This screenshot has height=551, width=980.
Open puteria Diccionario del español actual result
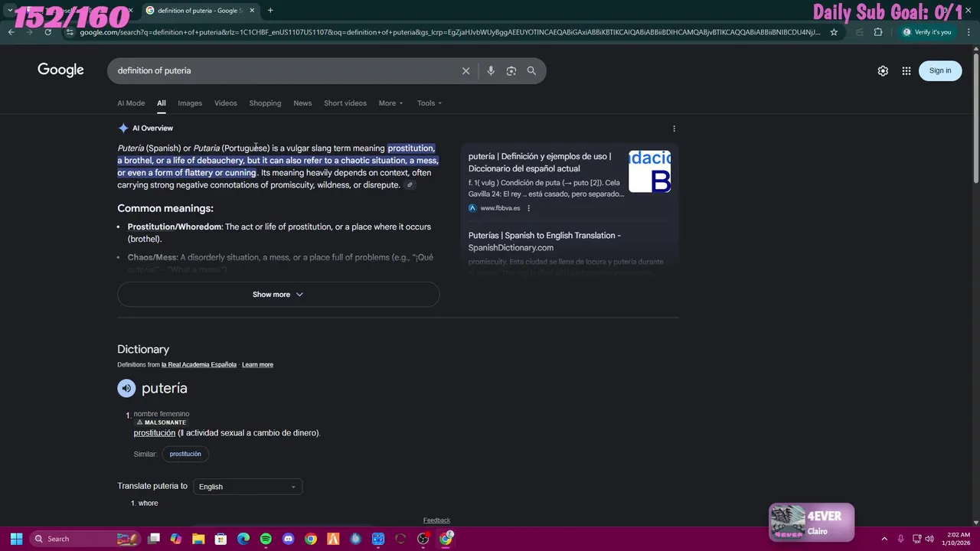pos(540,162)
